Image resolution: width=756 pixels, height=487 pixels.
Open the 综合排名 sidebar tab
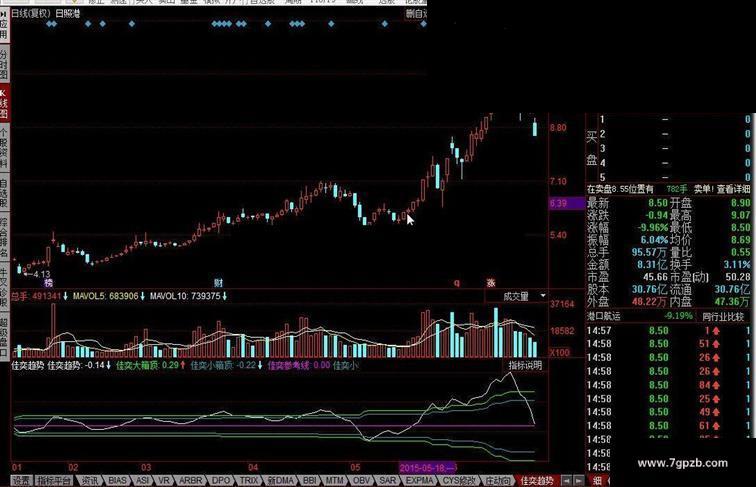[x=4, y=238]
